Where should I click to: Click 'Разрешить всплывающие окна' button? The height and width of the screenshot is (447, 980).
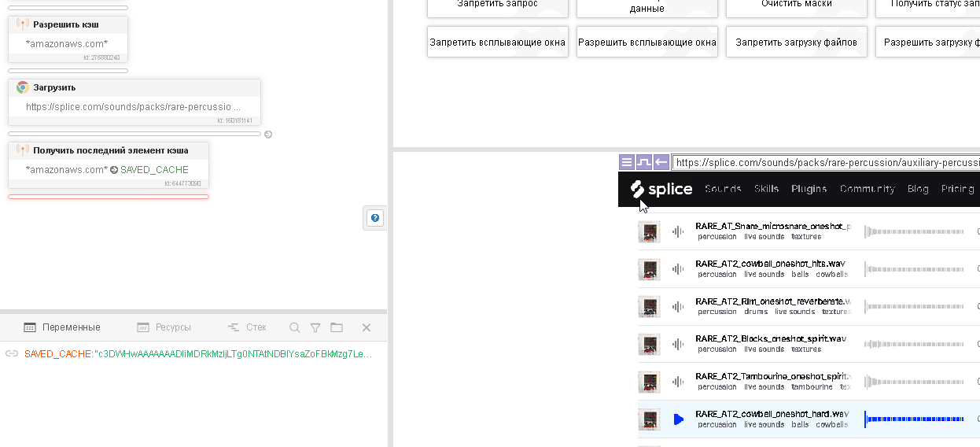[647, 42]
